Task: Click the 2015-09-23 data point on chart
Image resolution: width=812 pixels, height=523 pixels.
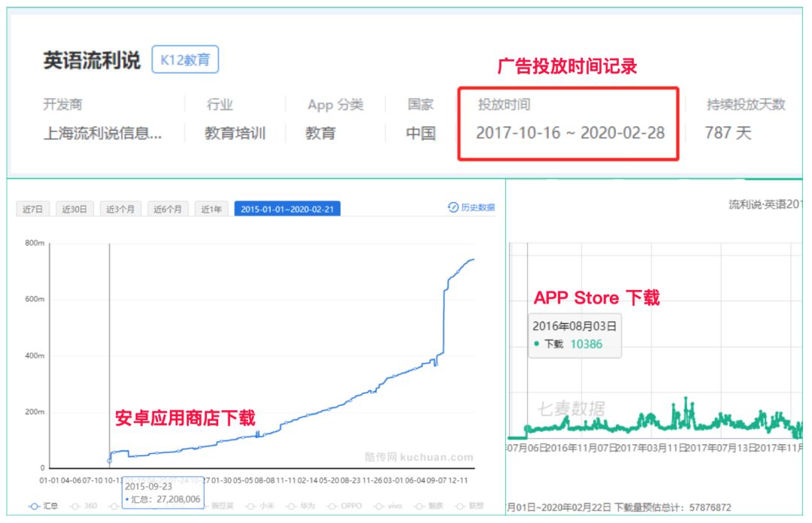Action: pos(110,460)
